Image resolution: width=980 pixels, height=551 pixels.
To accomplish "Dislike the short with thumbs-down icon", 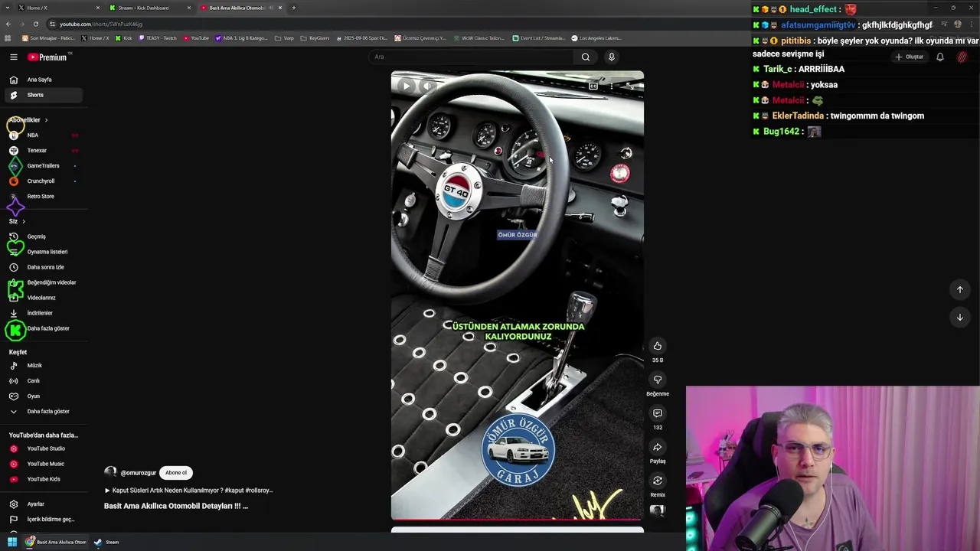I will [x=658, y=380].
